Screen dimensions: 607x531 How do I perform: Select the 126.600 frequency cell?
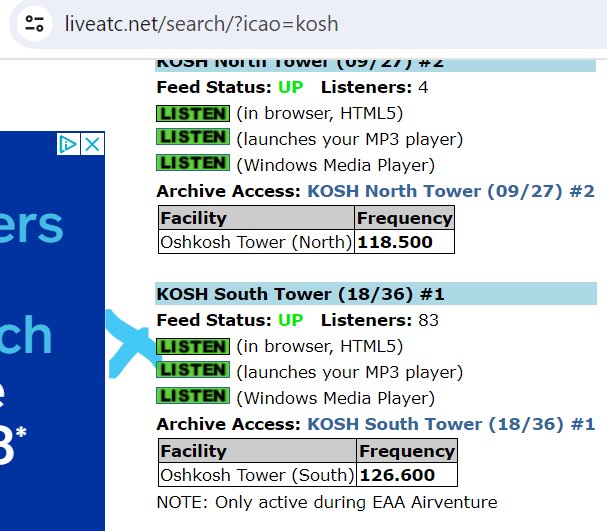(x=407, y=475)
